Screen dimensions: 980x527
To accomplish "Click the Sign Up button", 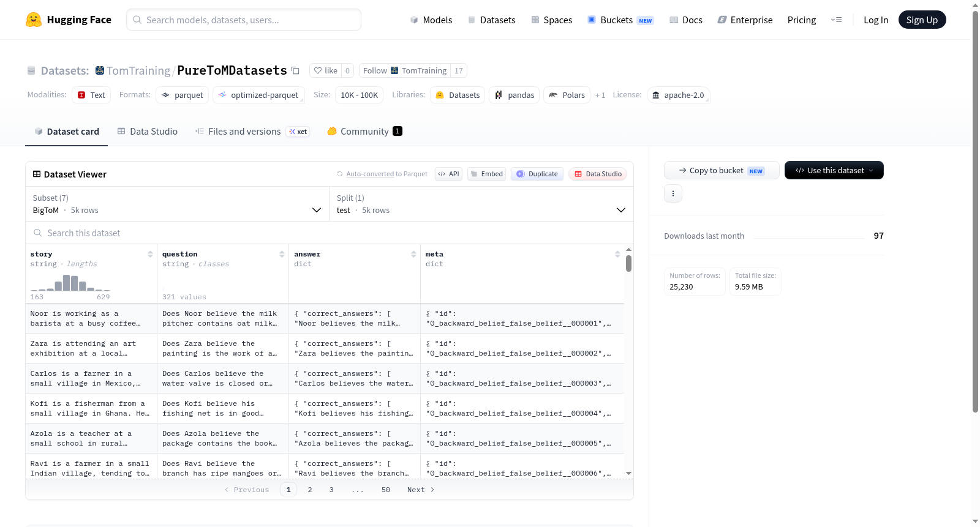I will tap(922, 20).
